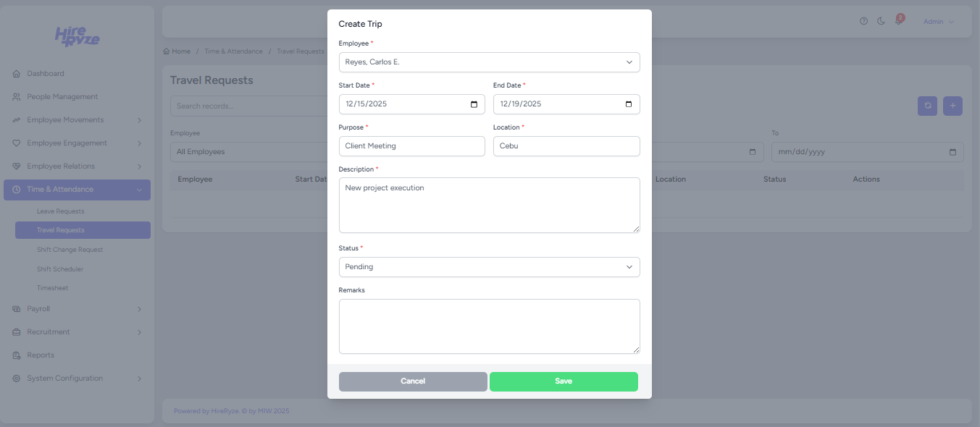Open Leave Requests in sidebar
Screen dimensions: 980x427
click(61, 211)
